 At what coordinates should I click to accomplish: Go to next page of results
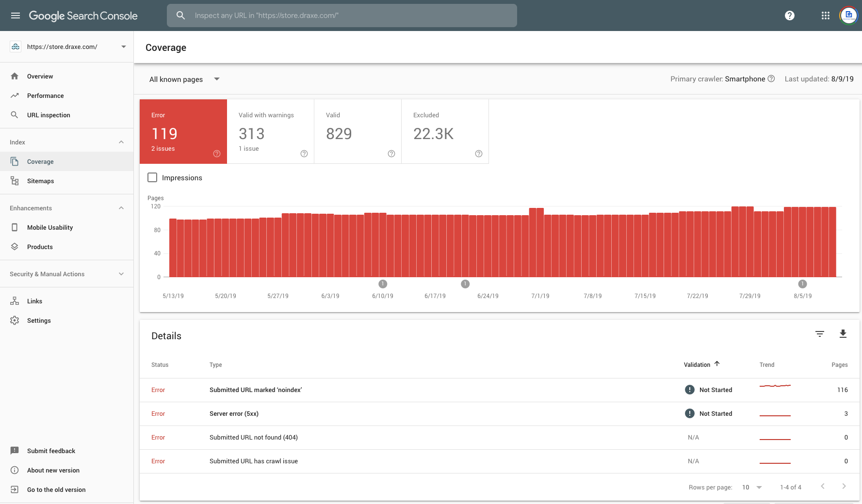pos(844,487)
